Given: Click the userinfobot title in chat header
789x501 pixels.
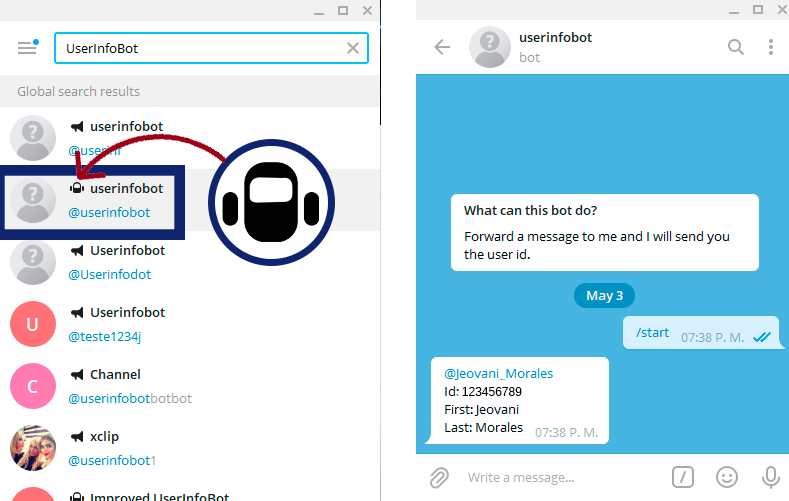Looking at the screenshot, I should tap(555, 38).
